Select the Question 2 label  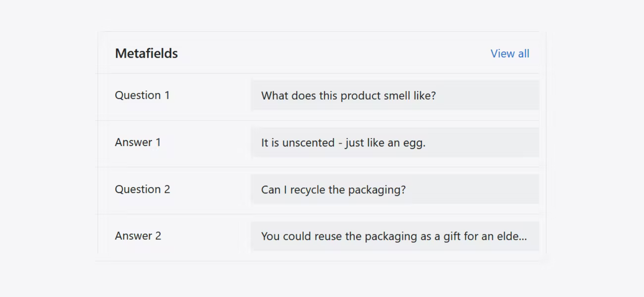[x=143, y=189]
